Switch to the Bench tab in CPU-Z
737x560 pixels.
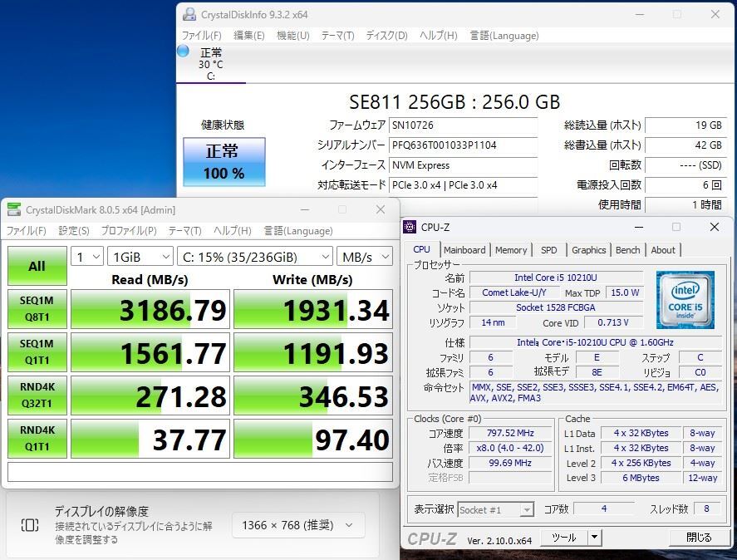(628, 250)
